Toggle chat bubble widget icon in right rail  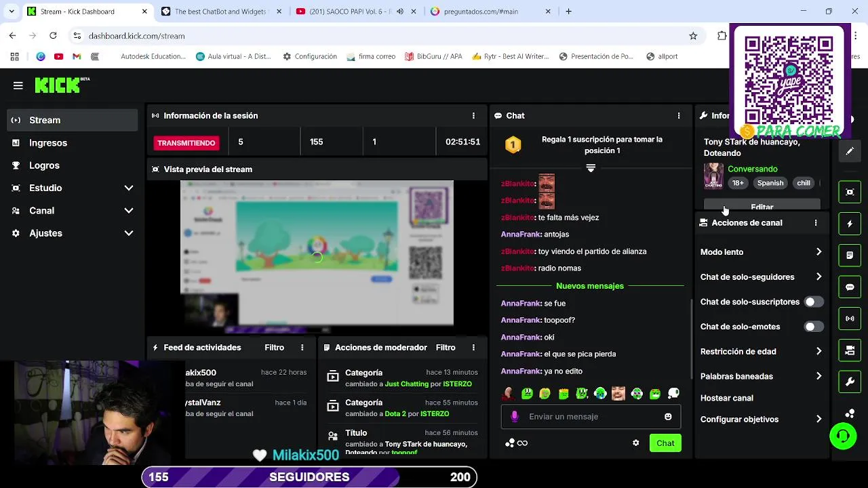coord(850,287)
